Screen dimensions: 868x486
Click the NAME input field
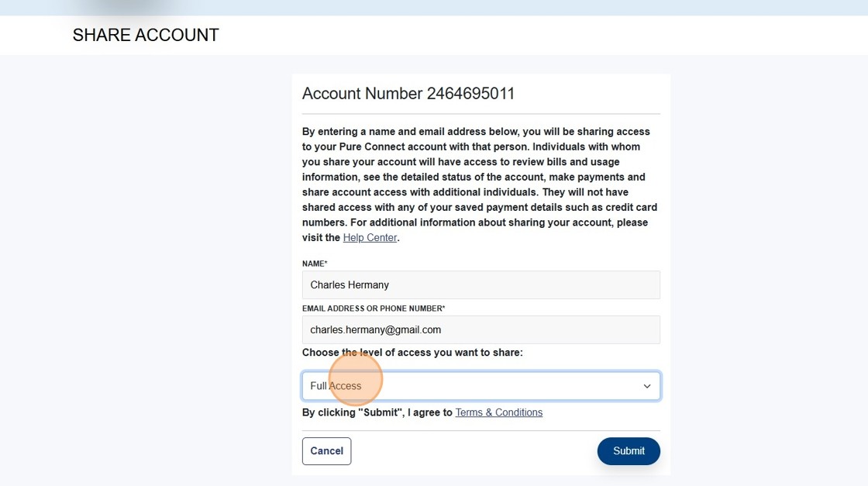[x=480, y=284]
